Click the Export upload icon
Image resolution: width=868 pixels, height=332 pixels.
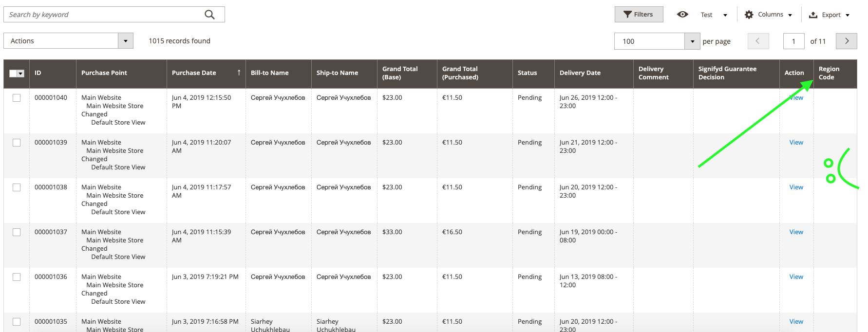(x=813, y=15)
